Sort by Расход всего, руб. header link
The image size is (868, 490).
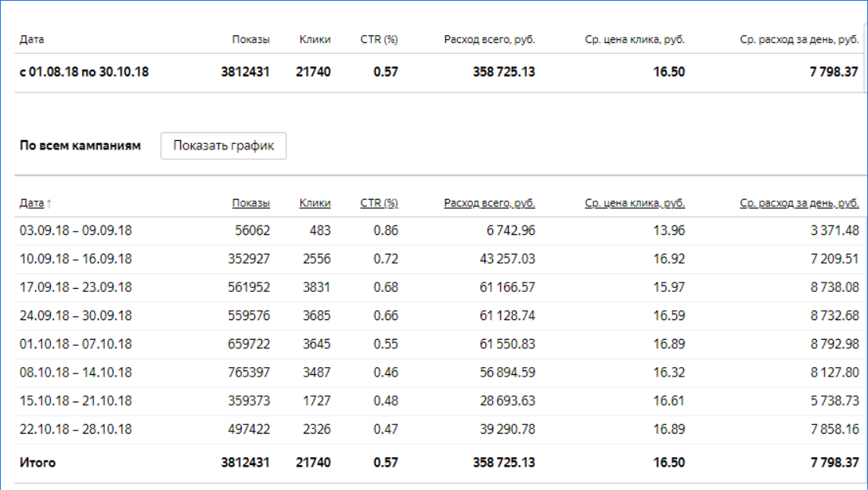click(489, 204)
